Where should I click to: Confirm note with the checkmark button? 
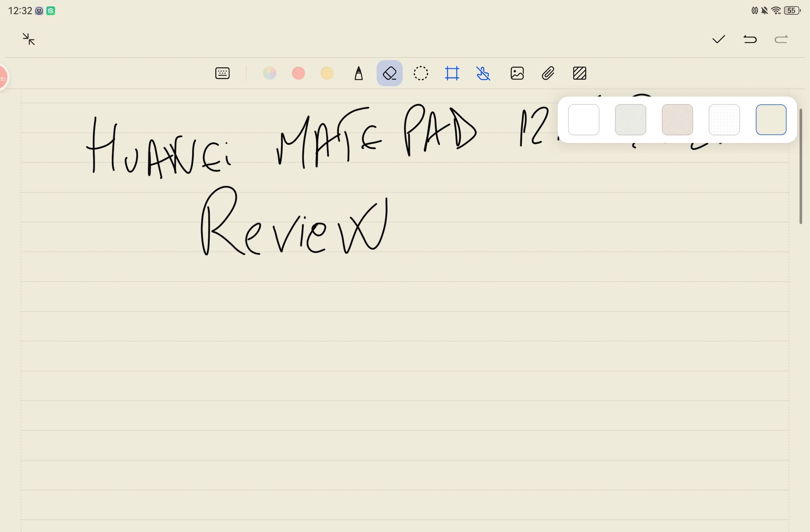718,39
